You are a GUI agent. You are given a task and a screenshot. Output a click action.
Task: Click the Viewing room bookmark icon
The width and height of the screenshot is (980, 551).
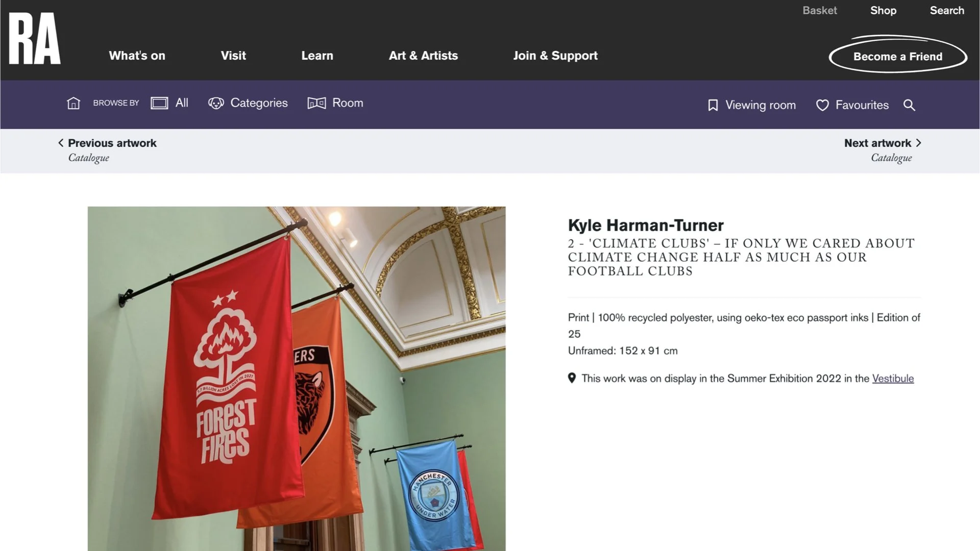pos(713,105)
